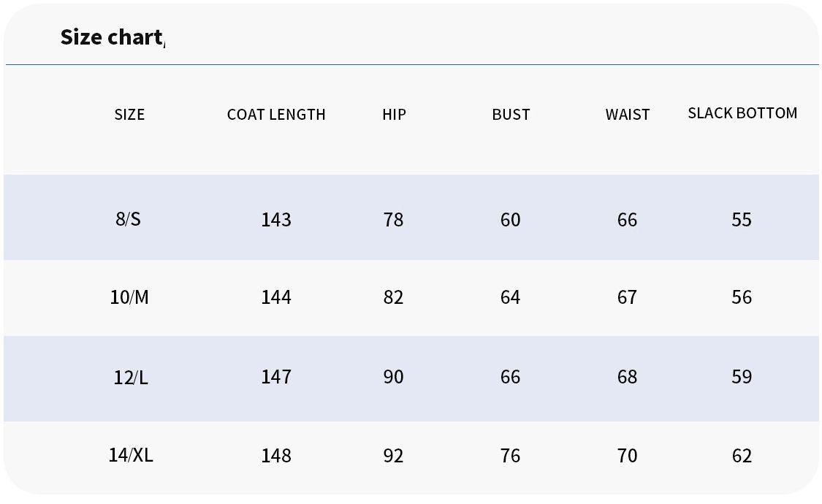Click the 14/XL size label
The image size is (822, 504).
click(131, 455)
